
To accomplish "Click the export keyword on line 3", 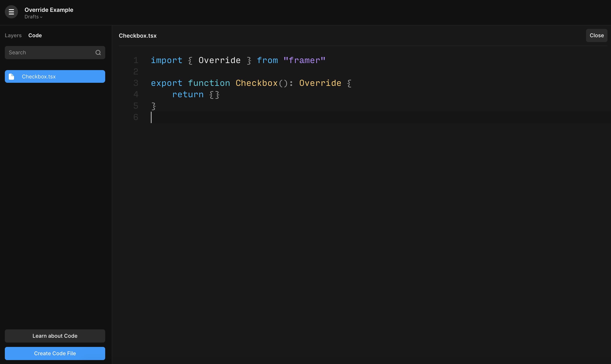I will 166,83.
